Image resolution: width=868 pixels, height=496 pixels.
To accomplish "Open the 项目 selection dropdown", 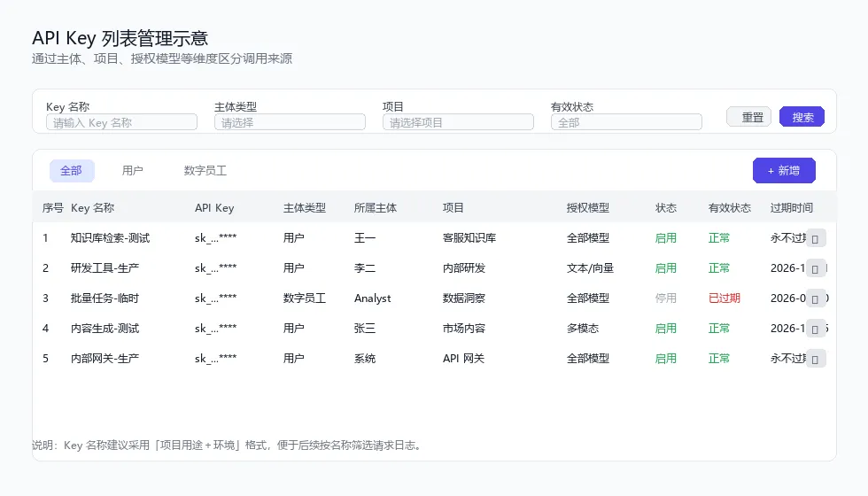I will 459,122.
